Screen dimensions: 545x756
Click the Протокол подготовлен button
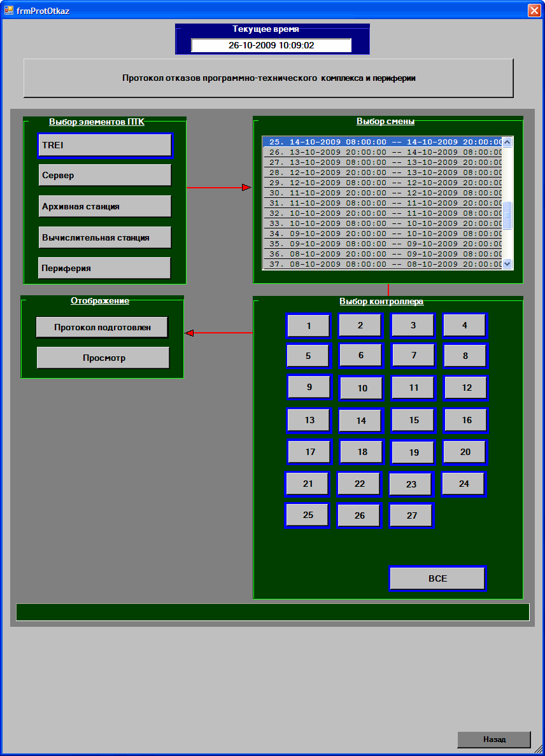[x=103, y=327]
